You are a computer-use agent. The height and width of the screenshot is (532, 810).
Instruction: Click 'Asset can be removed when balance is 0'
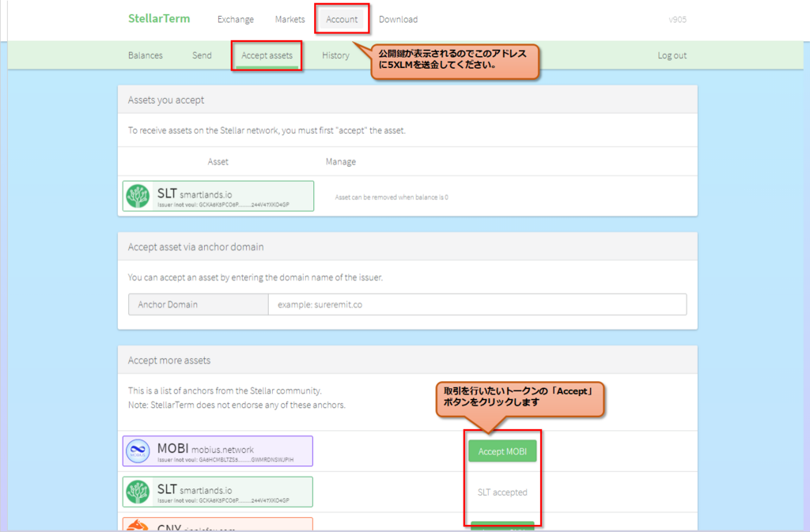[x=391, y=197]
